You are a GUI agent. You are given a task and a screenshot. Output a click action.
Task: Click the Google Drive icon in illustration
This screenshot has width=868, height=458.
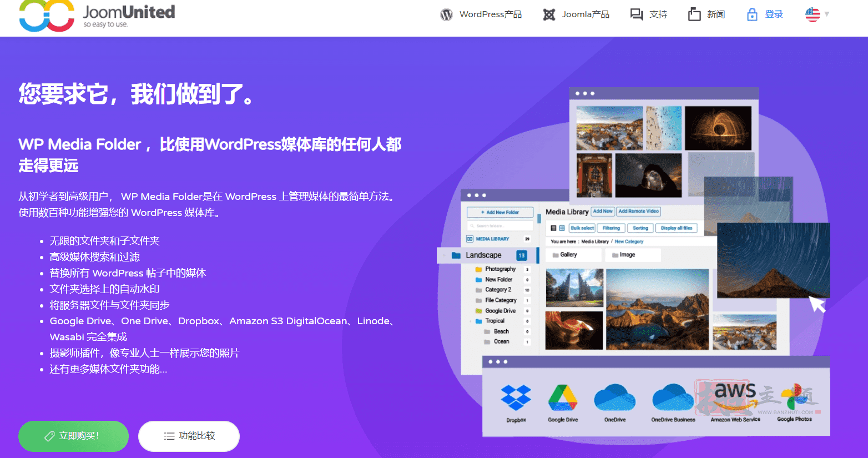click(563, 398)
